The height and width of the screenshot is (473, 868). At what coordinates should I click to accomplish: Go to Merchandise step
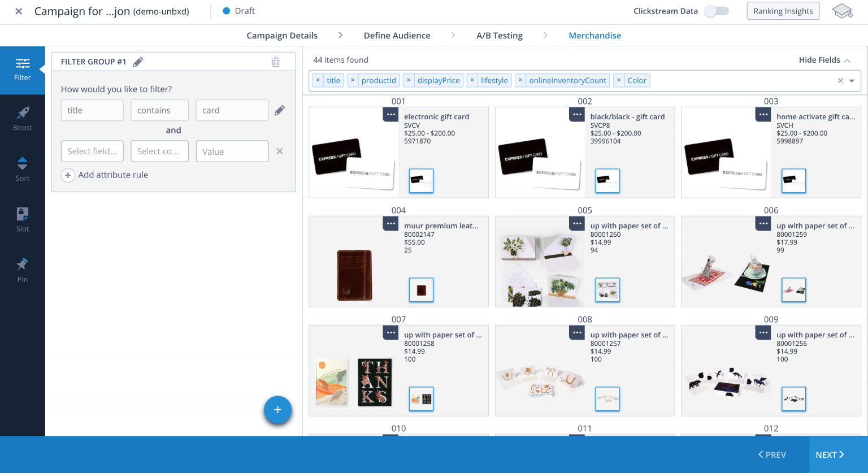point(595,36)
